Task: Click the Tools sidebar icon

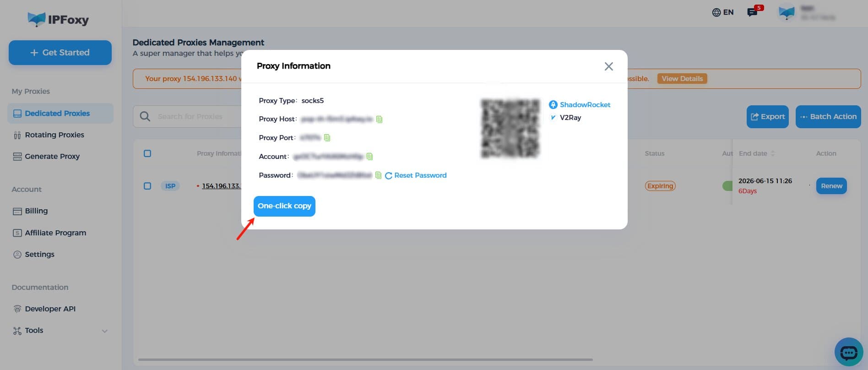Action: [x=17, y=331]
